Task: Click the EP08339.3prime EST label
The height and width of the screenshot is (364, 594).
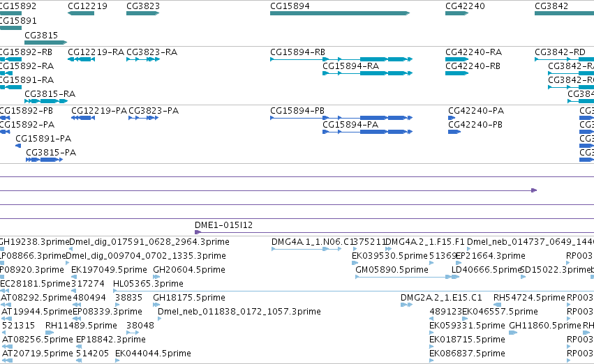Action: 107,312
